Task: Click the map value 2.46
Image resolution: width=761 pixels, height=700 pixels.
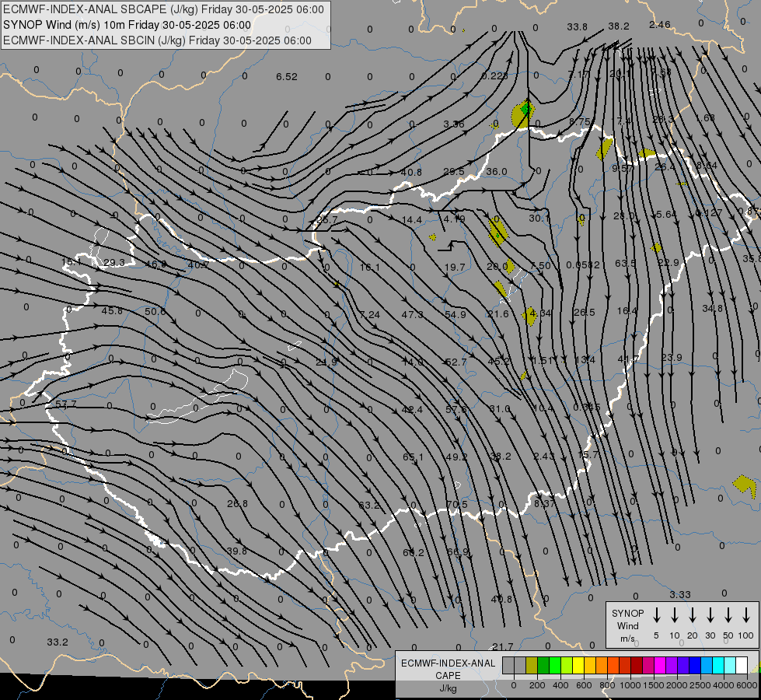Action: point(660,24)
